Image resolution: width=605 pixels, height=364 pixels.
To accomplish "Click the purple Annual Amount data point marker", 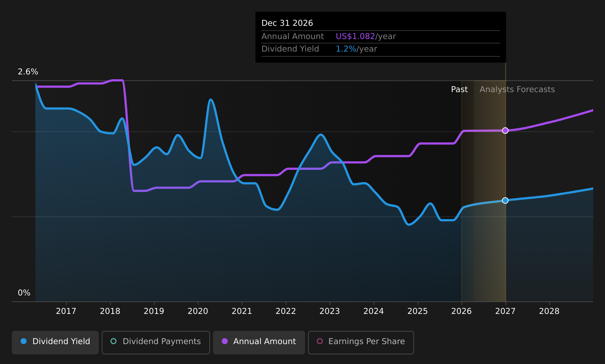I will [x=505, y=130].
